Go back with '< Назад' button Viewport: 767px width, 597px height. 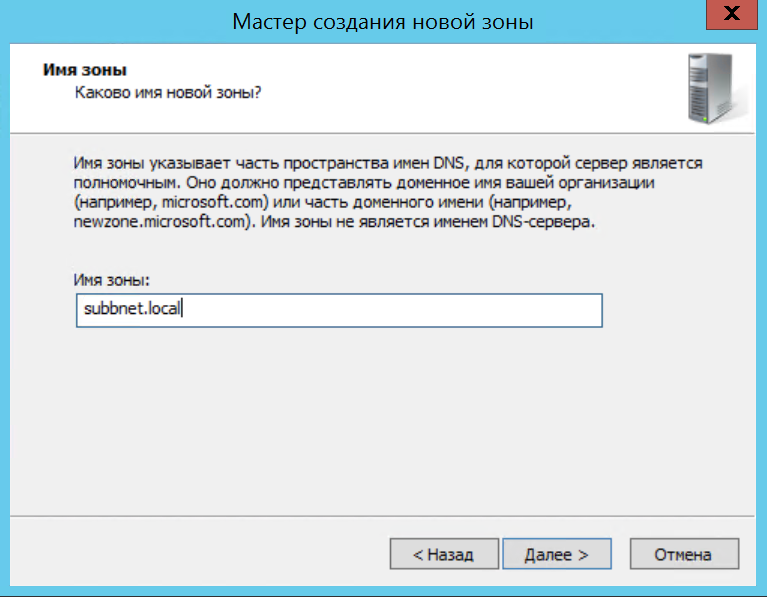tap(443, 554)
